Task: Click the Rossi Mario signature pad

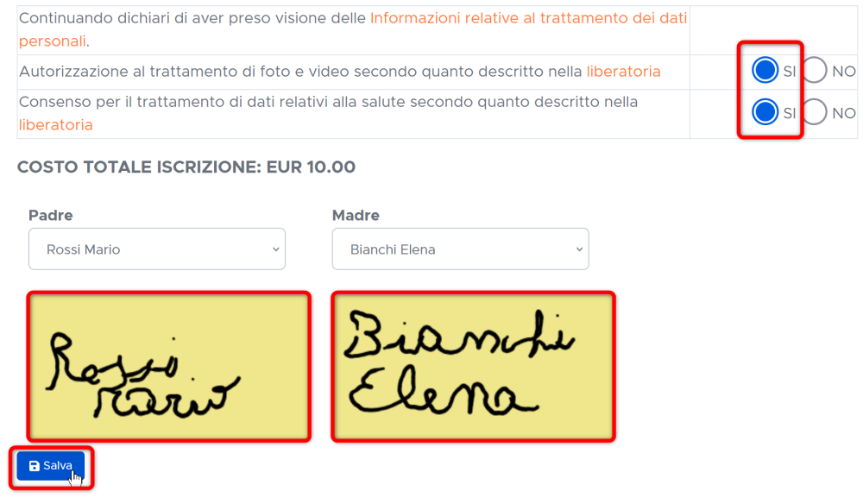Action: click(x=169, y=367)
